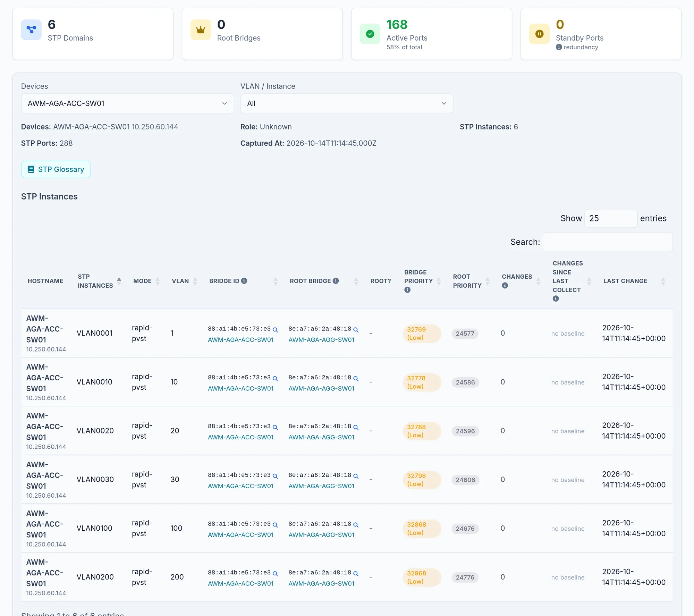
Task: Open AWM-AGA-AGG-SW01 link in VLAN0200 row
Action: pos(321,584)
